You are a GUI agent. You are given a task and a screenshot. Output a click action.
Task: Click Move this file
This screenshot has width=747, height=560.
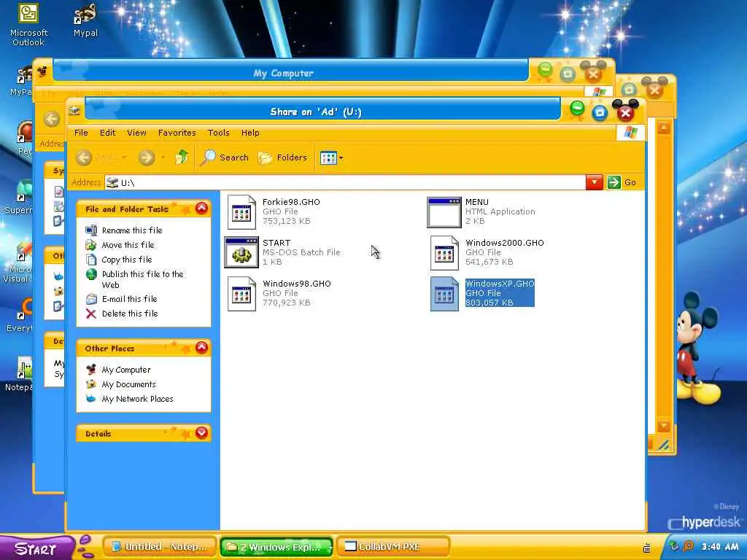(128, 245)
